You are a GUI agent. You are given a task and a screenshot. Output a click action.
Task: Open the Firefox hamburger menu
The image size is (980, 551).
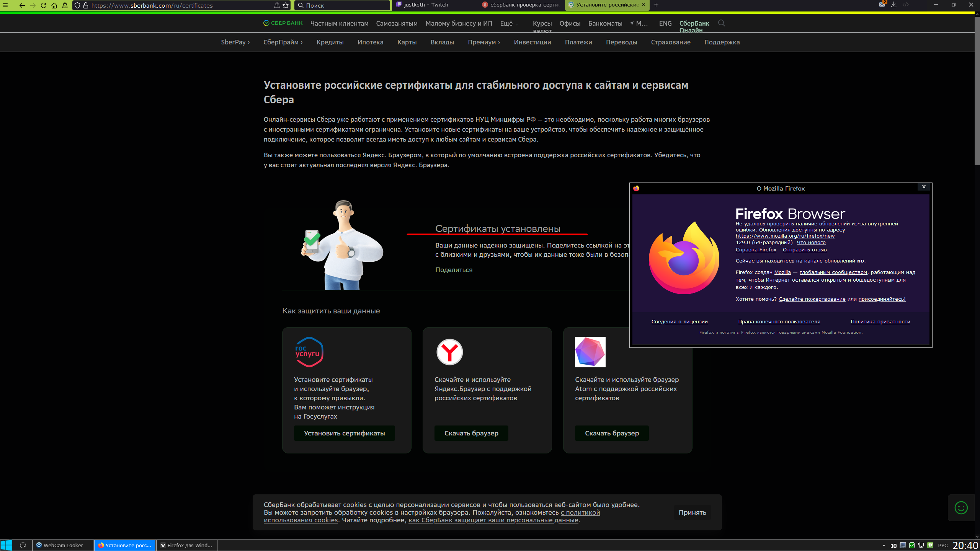(5, 5)
